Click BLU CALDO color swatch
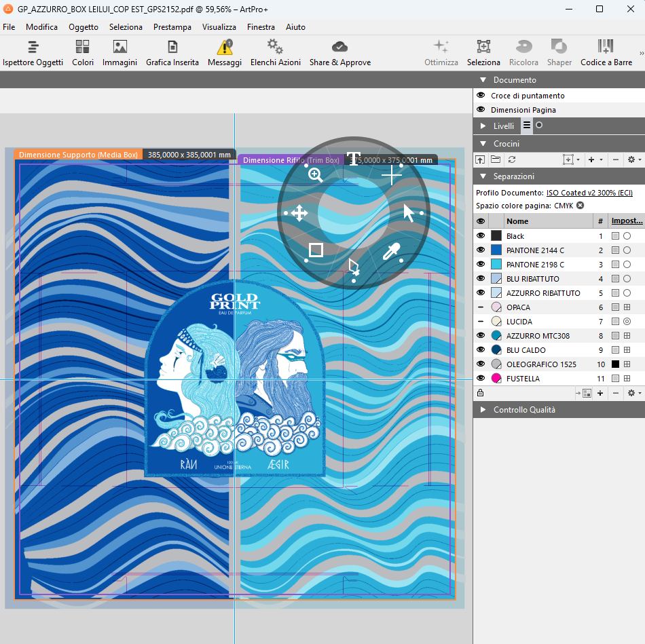The width and height of the screenshot is (645, 644). tap(496, 350)
